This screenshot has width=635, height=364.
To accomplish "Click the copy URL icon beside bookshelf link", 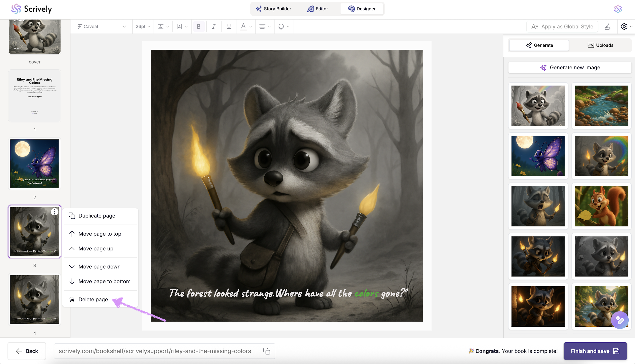I will 266,351.
